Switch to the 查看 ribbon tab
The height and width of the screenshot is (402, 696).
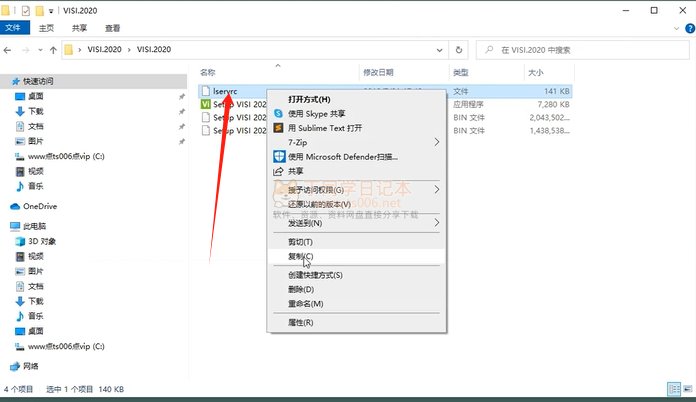coord(112,28)
